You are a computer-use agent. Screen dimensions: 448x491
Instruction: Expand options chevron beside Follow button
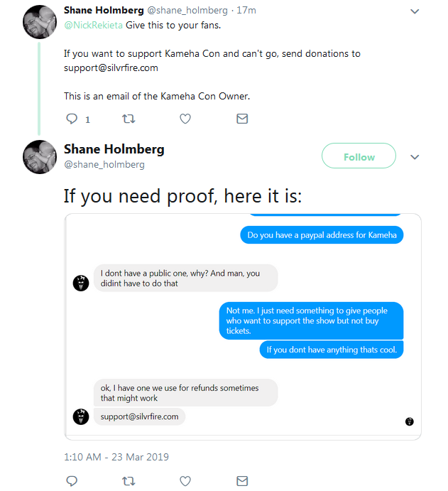(x=415, y=157)
